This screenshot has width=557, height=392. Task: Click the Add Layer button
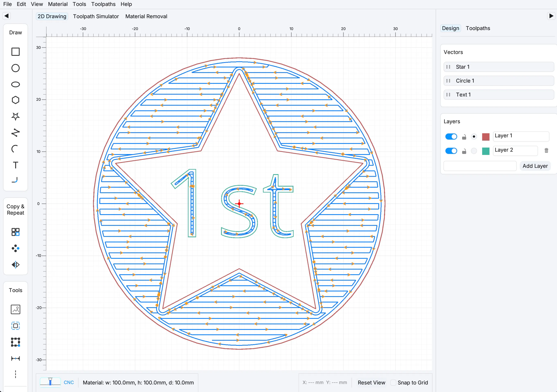click(535, 166)
